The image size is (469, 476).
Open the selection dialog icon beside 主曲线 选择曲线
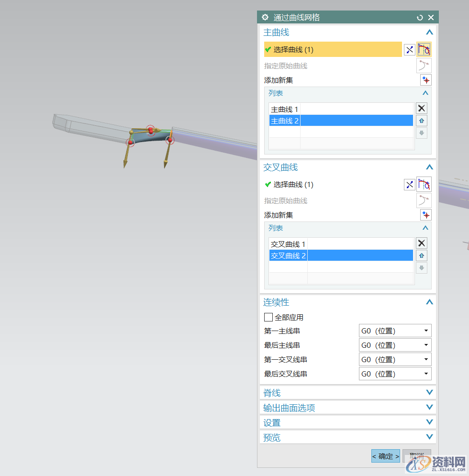pos(409,49)
